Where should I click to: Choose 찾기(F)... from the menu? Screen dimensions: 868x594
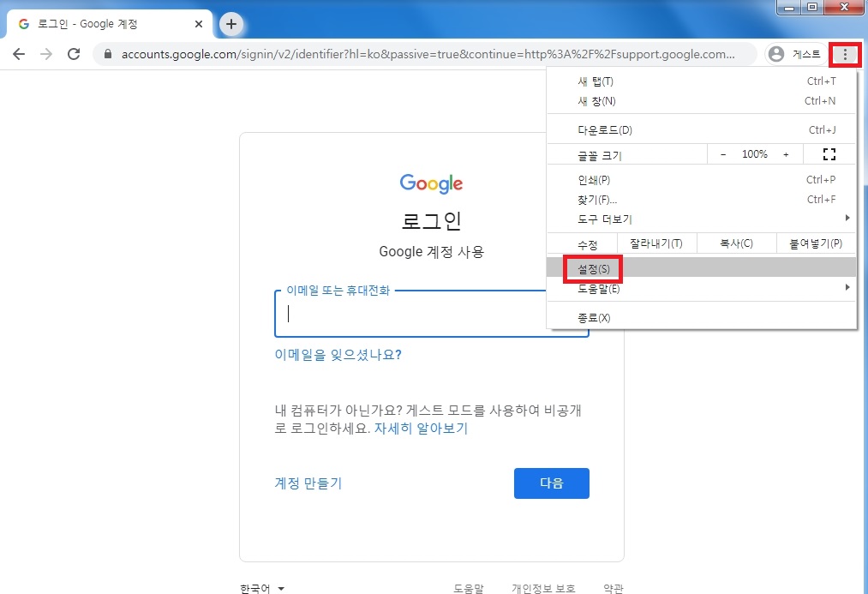pos(702,200)
